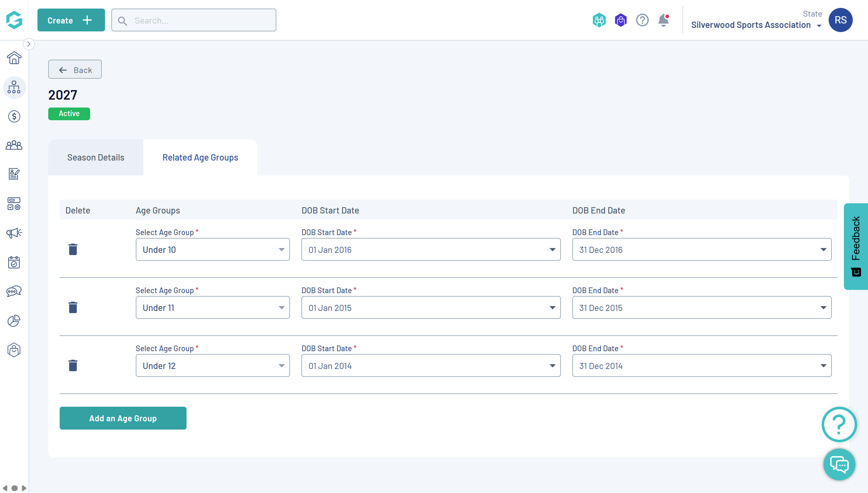This screenshot has width=868, height=493.
Task: Open the Finance dollar sidebar icon
Action: coord(14,116)
